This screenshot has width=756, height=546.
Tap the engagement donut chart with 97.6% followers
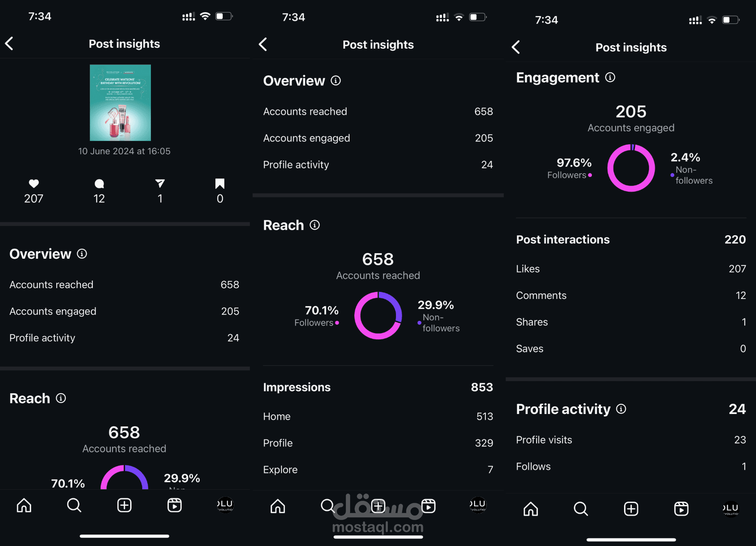(631, 168)
